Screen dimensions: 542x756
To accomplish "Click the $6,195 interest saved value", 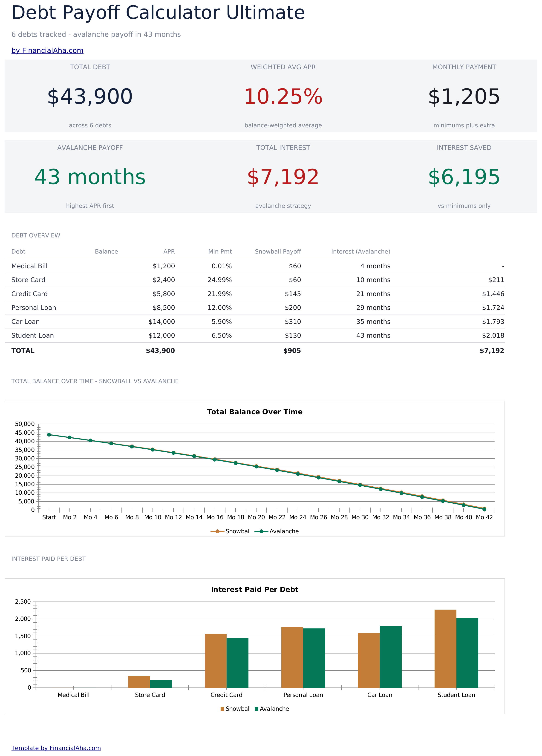I will tap(464, 177).
